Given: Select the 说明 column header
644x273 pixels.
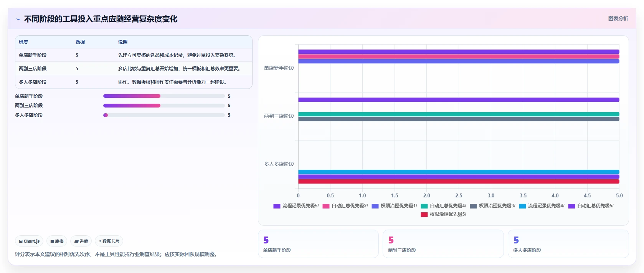Looking at the screenshot, I should point(123,42).
